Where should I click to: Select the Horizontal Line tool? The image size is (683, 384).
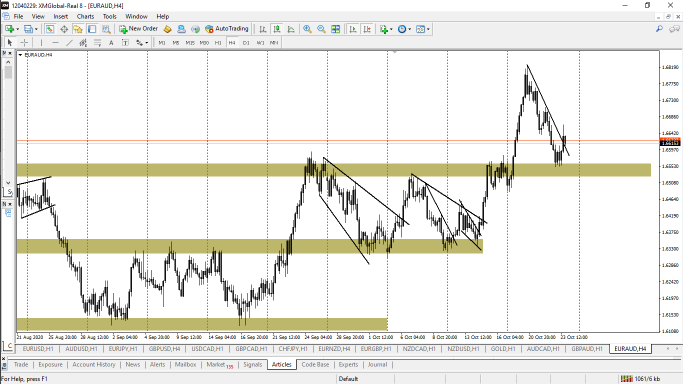tap(55, 42)
